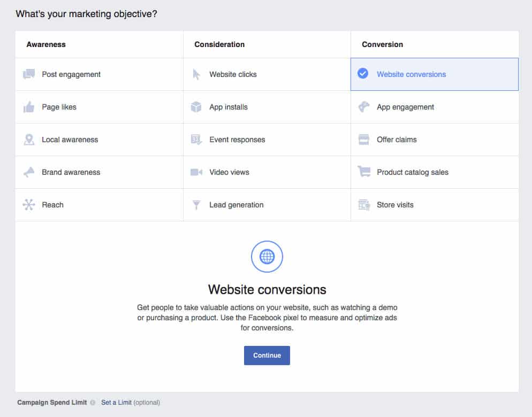Screen dimensions: 532x417
Task: Click the Awareness column header
Action: pos(46,44)
